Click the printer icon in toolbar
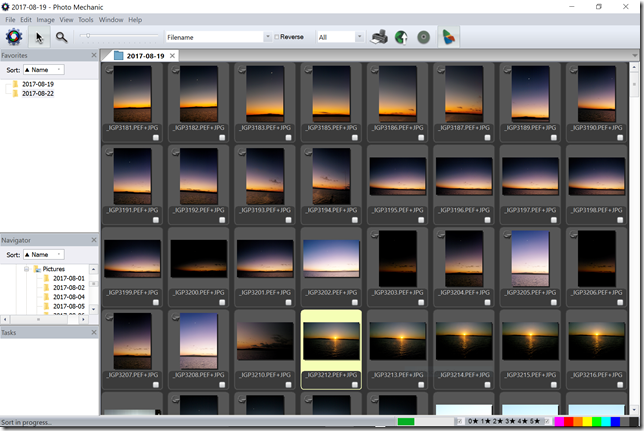Image resolution: width=644 pixels, height=431 pixels. click(379, 37)
